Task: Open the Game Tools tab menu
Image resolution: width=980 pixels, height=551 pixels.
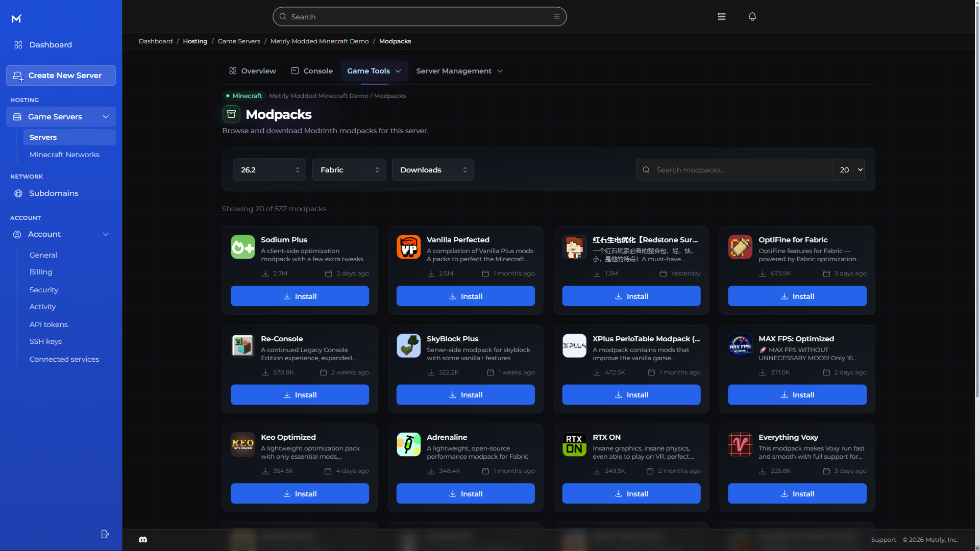Action: click(x=374, y=71)
